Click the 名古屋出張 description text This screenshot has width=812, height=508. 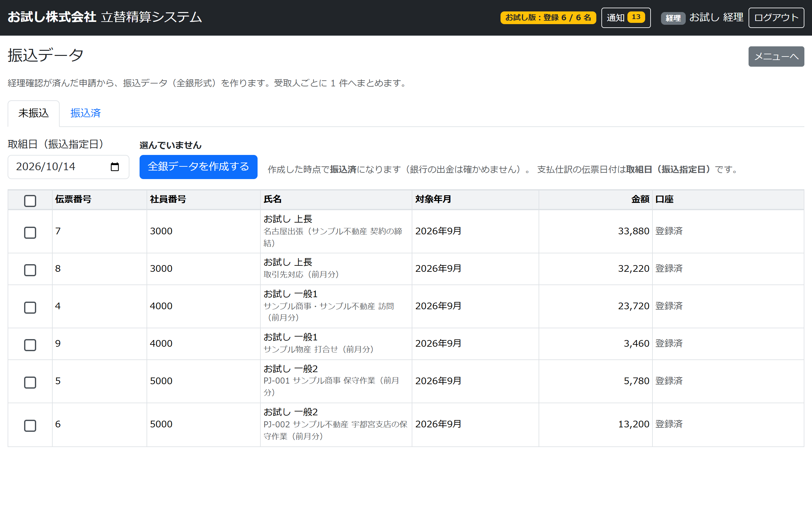point(332,237)
